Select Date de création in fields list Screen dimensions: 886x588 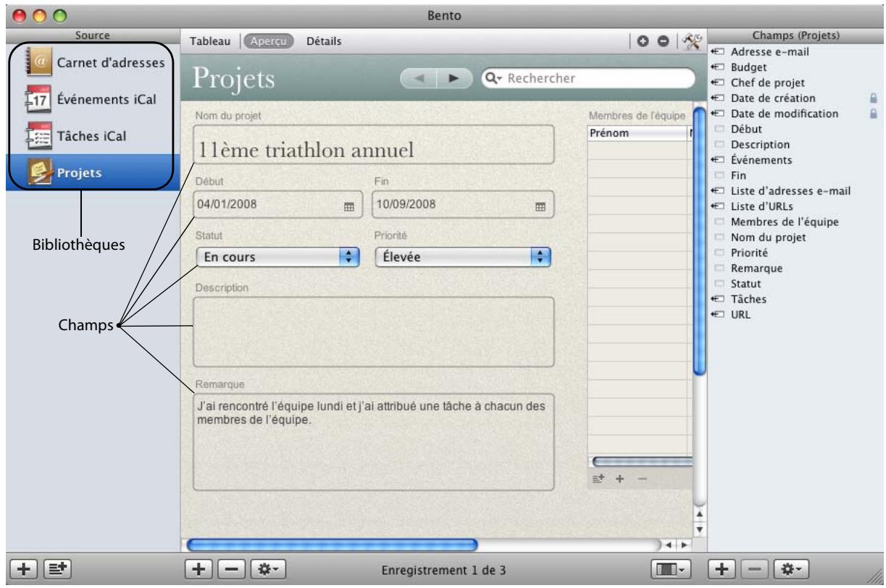pyautogui.click(x=773, y=98)
